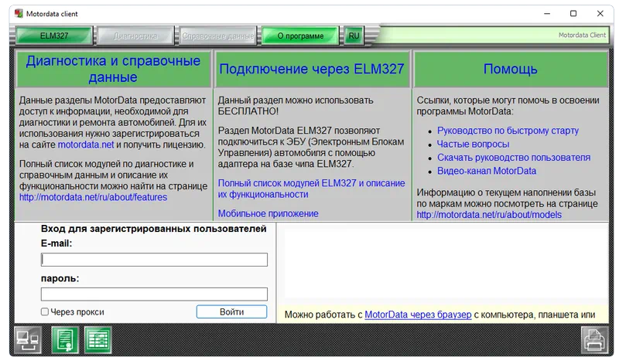Open the ELM327 tab
The image size is (619, 364).
54,36
